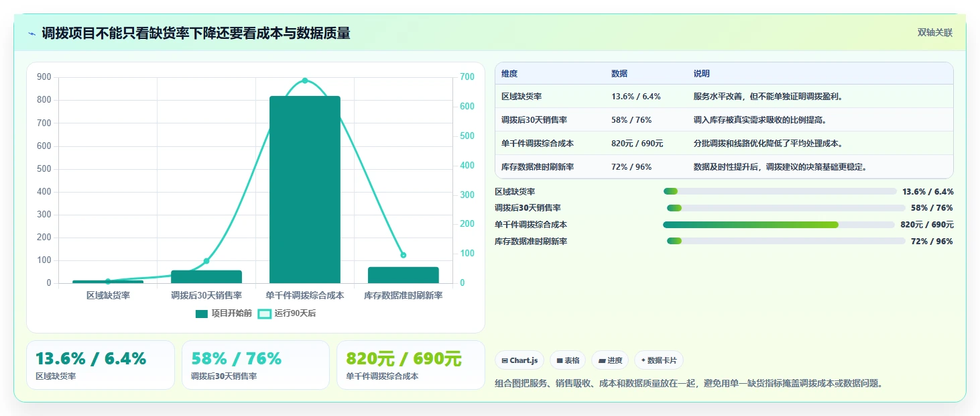The image size is (980, 416).
Task: Open the 58% / 76% data card
Action: (x=255, y=365)
